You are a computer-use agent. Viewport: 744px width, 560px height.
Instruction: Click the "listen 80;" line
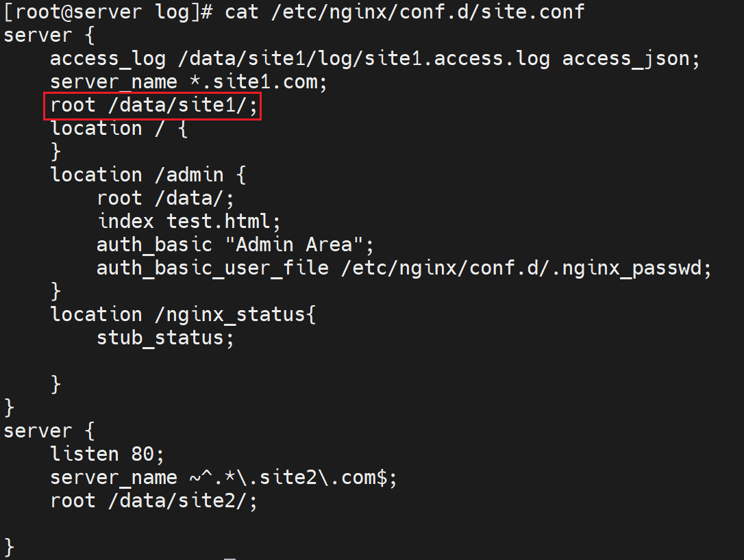click(108, 455)
